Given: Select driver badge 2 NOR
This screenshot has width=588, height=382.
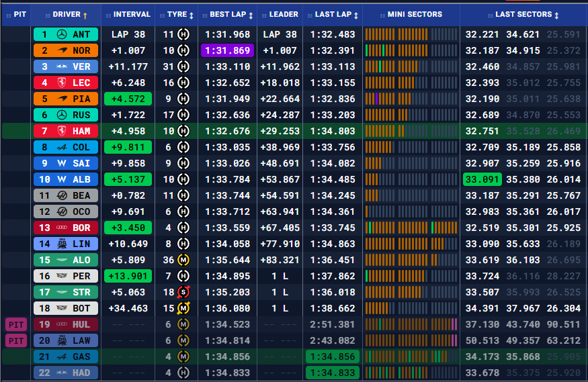Looking at the screenshot, I should pyautogui.click(x=66, y=50).
